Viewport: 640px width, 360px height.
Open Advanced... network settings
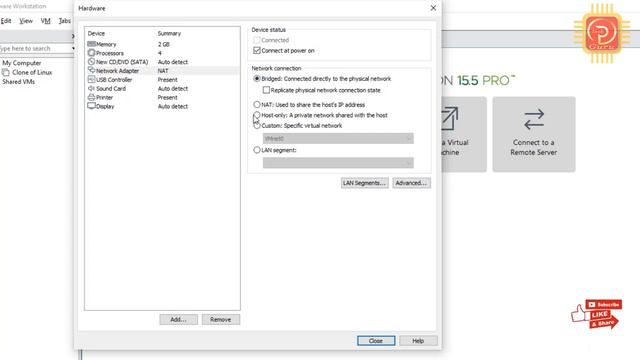coord(411,183)
